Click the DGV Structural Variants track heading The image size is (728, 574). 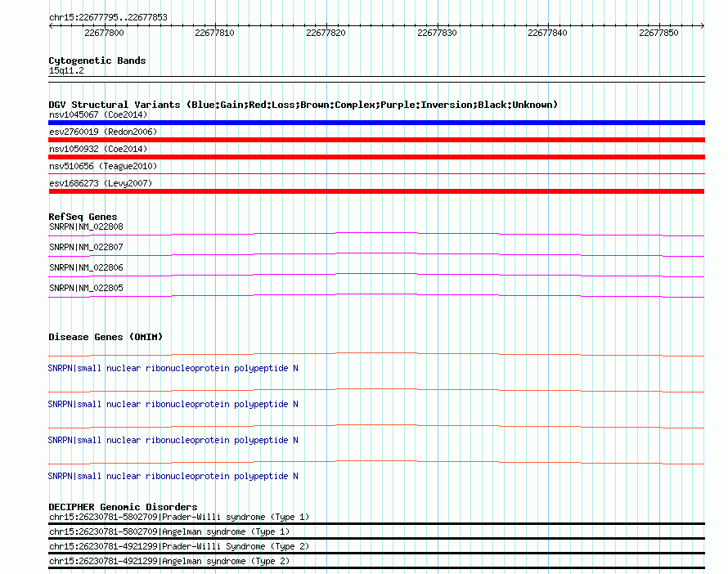pos(303,105)
